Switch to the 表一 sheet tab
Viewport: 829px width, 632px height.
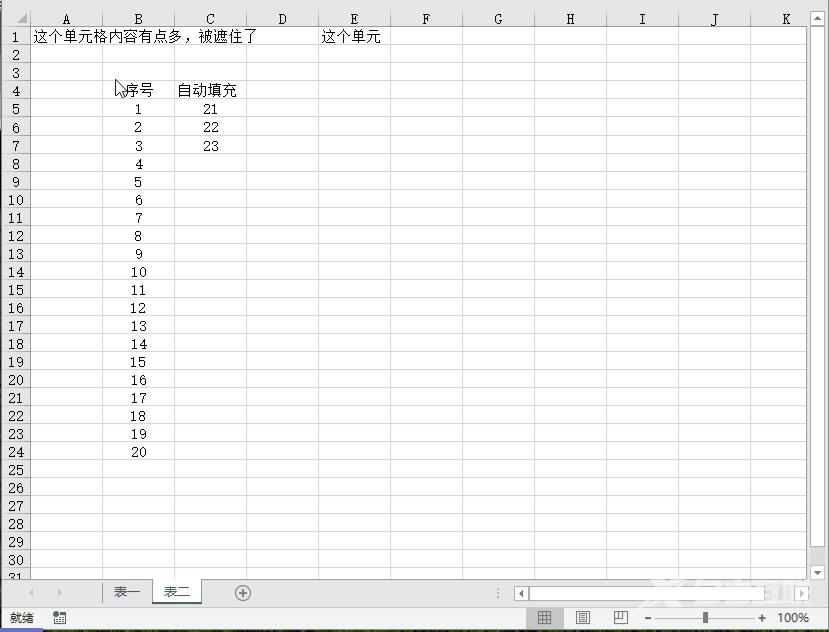125,592
